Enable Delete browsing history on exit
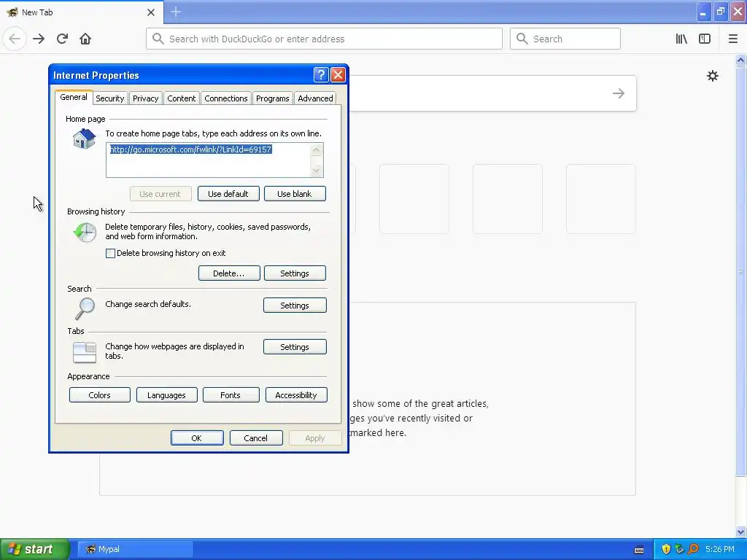 [x=111, y=253]
